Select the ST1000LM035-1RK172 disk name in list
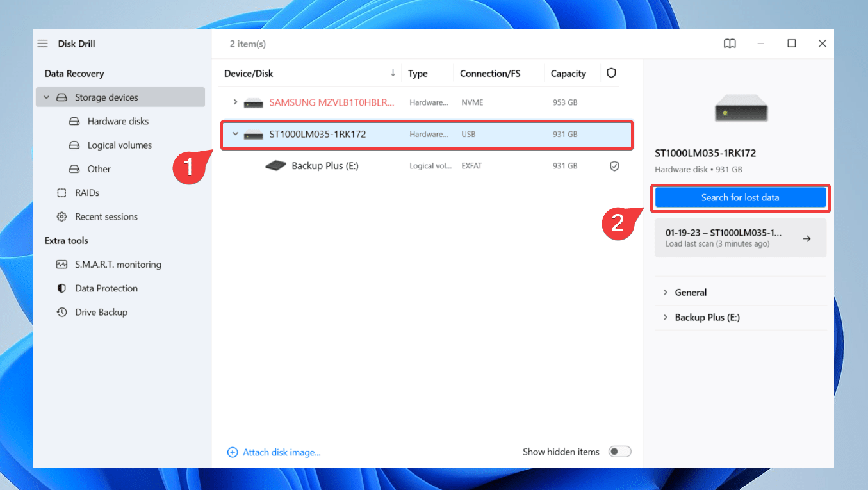 click(x=318, y=135)
